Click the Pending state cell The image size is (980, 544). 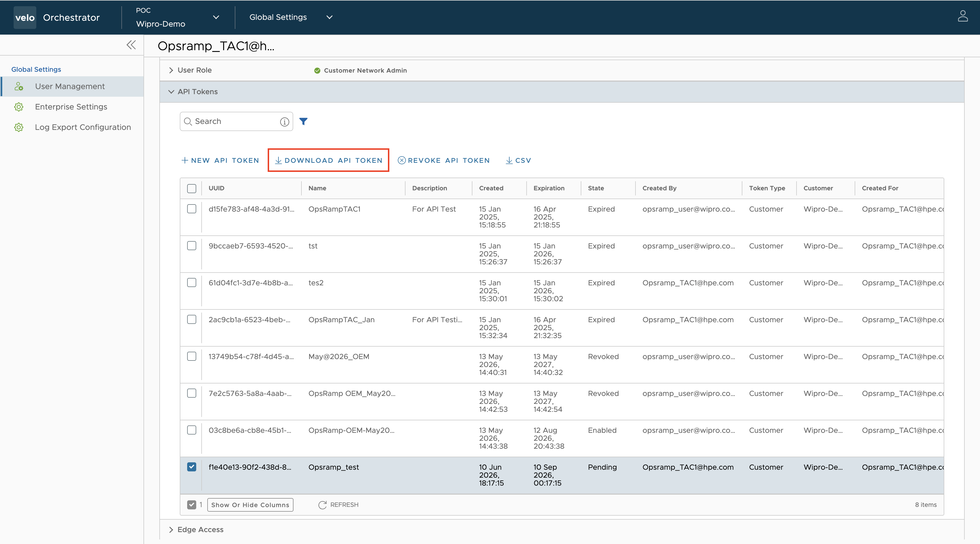pos(602,467)
